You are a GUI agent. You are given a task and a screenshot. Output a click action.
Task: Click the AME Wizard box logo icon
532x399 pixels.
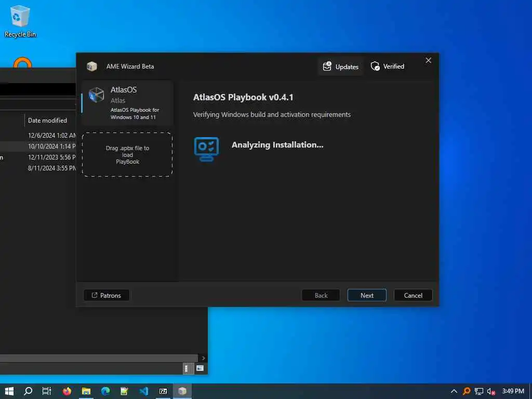[x=91, y=66]
